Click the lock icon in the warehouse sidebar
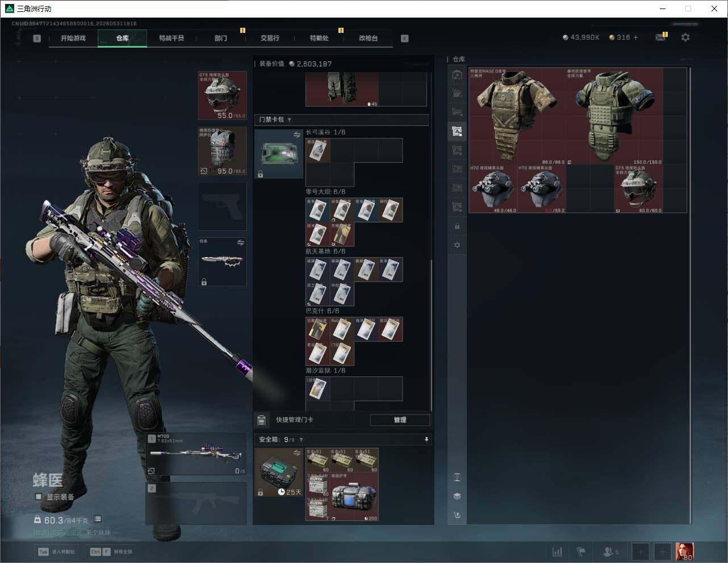 tap(457, 226)
